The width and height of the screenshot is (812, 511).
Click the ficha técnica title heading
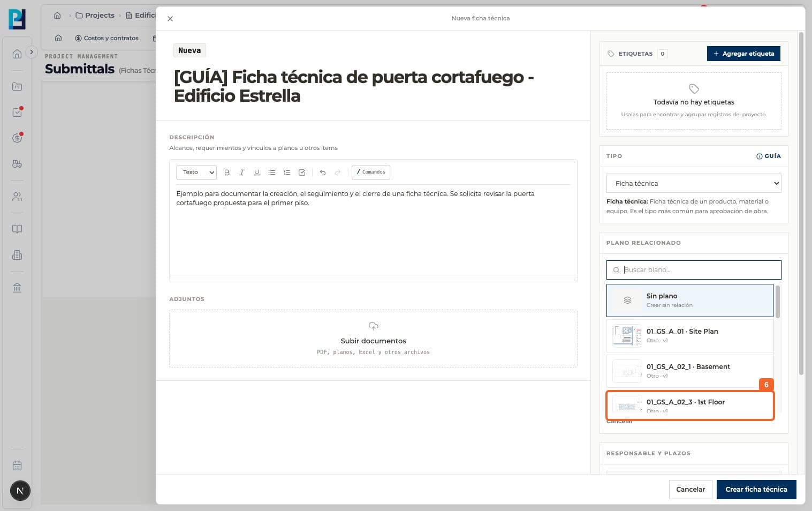[354, 86]
